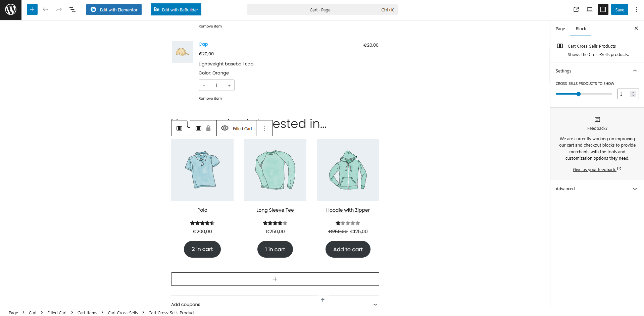The width and height of the screenshot is (644, 316).
Task: Expand the Add coupons section
Action: click(x=375, y=305)
